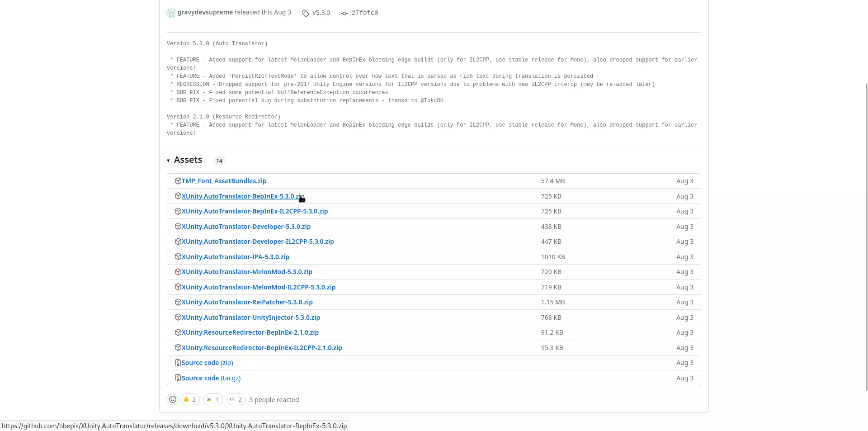Image resolution: width=868 pixels, height=431 pixels.
Task: Download XUnity.AutoTranslator-MelonMod-5.3.0.zip
Action: click(x=247, y=272)
